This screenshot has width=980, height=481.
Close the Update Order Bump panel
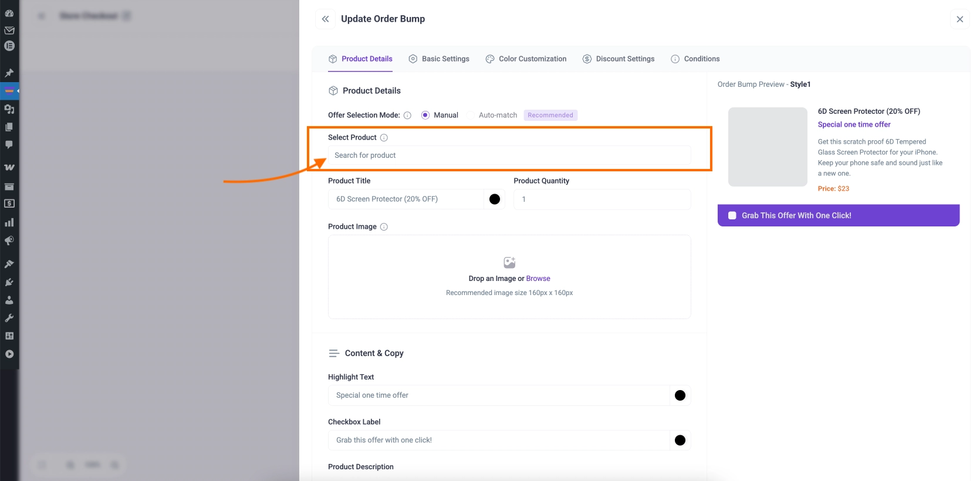(x=960, y=19)
